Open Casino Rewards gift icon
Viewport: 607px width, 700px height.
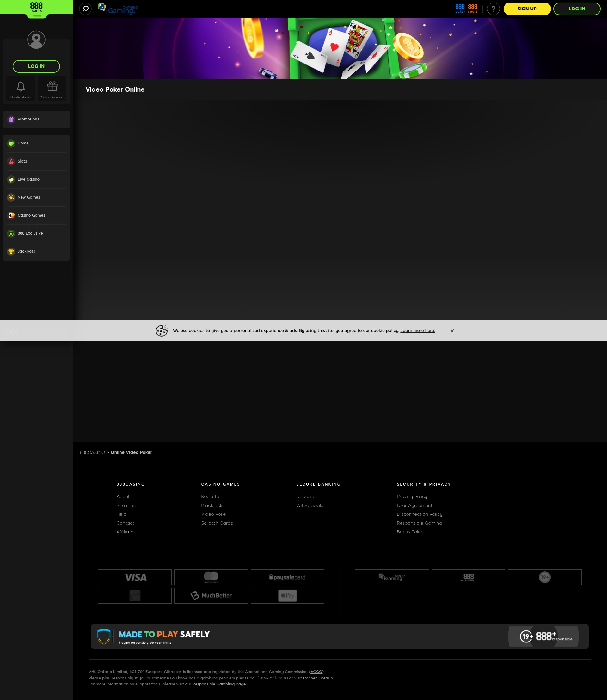[x=52, y=89]
